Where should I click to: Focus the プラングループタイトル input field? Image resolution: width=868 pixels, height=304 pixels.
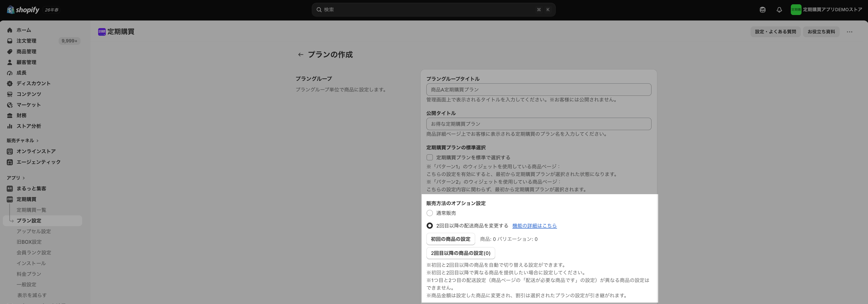pyautogui.click(x=539, y=90)
